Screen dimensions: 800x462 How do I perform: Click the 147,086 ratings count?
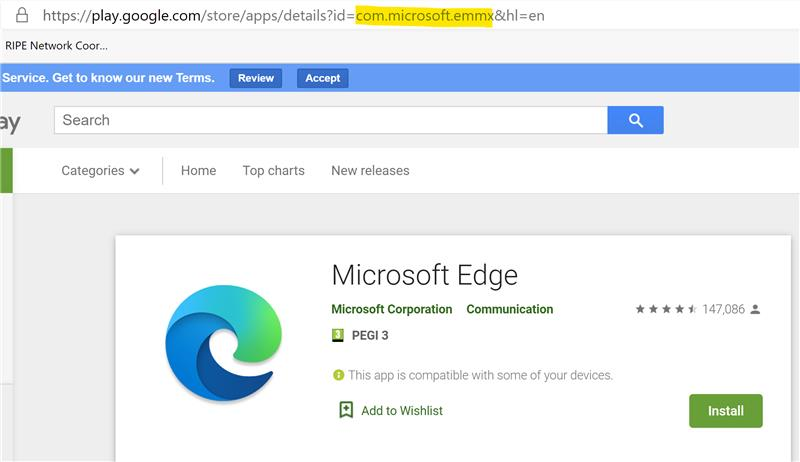723,309
